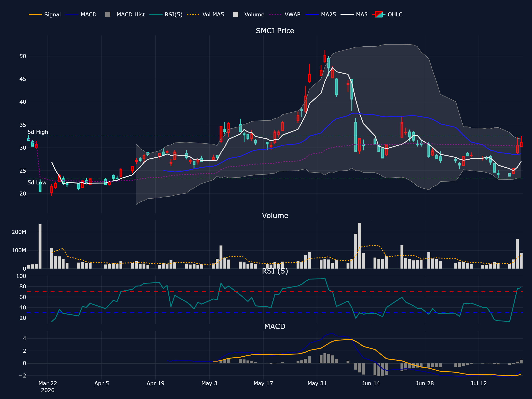
Task: Toggle the MACD Hist legend entry
Action: point(125,14)
